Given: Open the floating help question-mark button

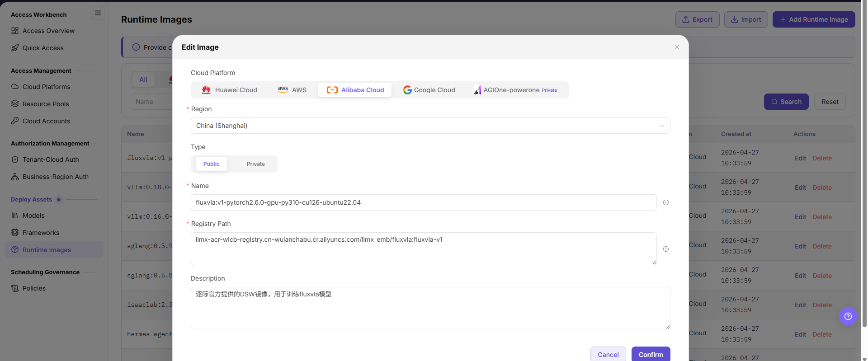Looking at the screenshot, I should pos(848,316).
